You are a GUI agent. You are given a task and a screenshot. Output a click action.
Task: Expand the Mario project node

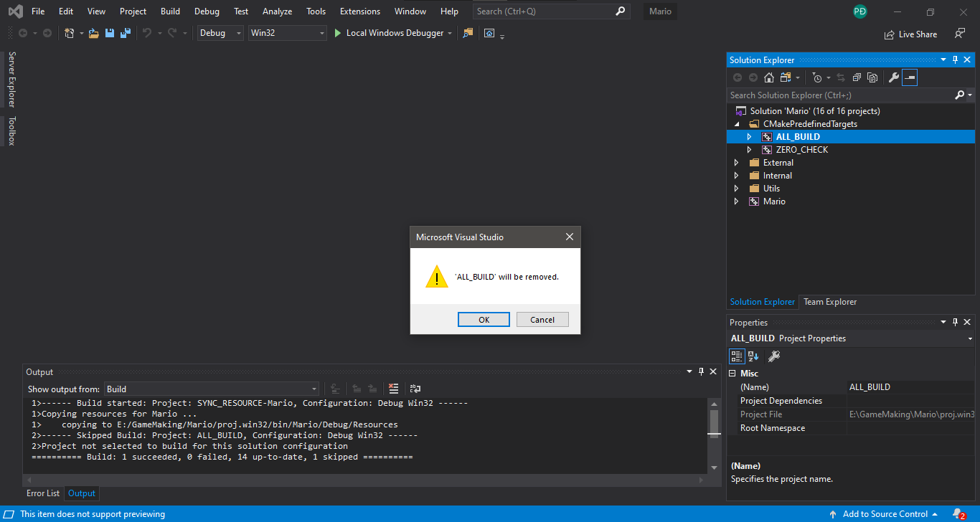tap(737, 201)
